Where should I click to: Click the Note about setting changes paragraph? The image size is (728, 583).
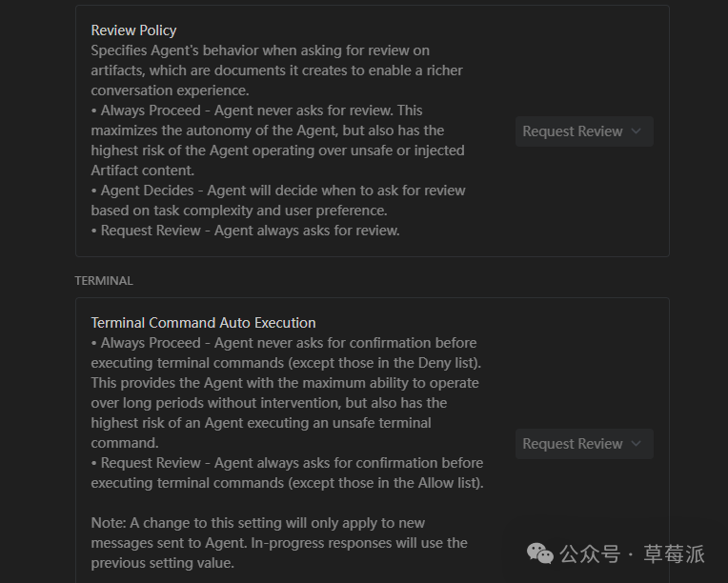(278, 543)
